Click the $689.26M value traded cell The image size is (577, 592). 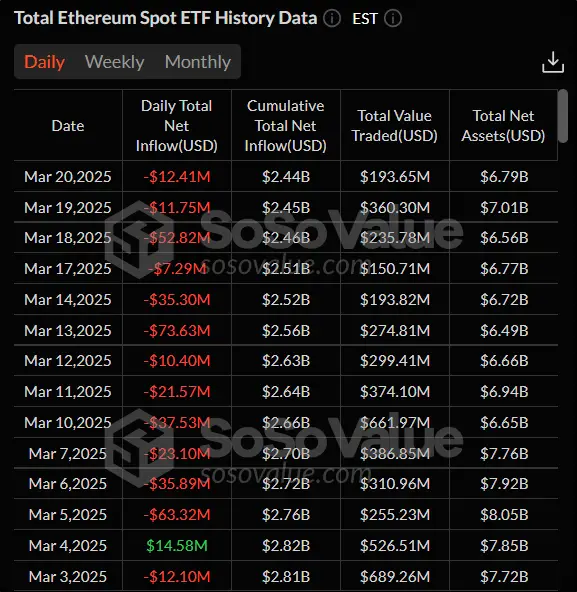(395, 577)
